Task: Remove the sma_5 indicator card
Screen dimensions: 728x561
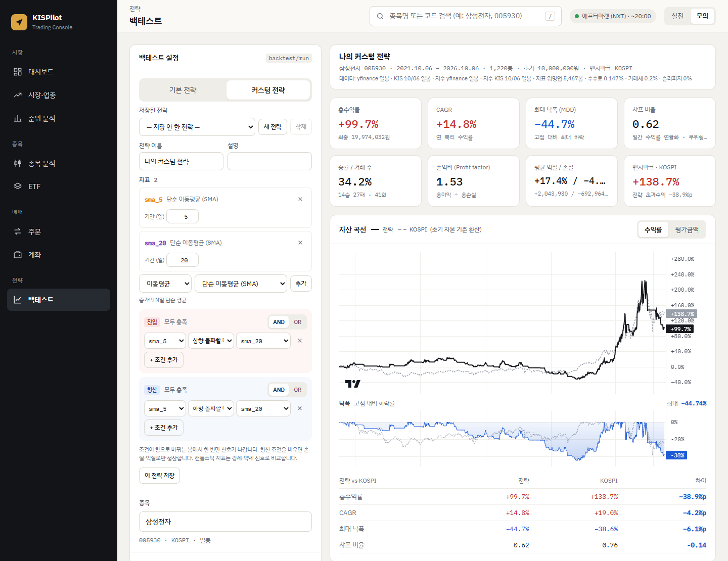Action: click(300, 199)
